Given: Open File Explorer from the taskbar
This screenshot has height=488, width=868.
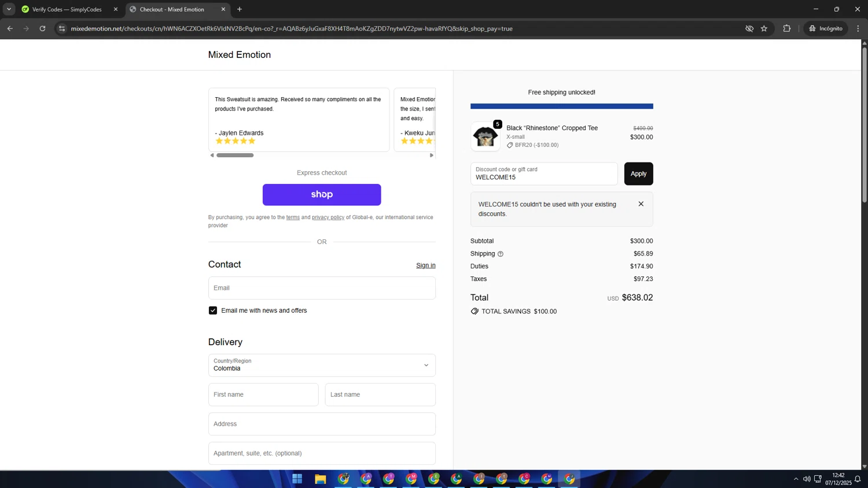Looking at the screenshot, I should coord(320,479).
